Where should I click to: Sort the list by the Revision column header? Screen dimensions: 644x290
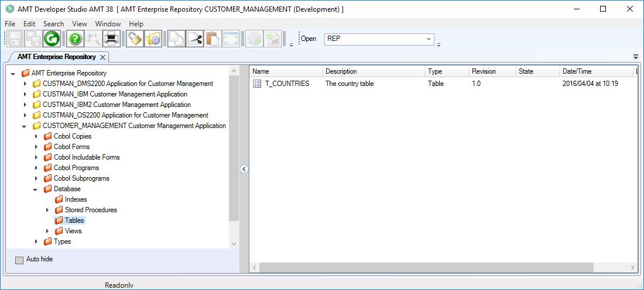click(x=492, y=71)
